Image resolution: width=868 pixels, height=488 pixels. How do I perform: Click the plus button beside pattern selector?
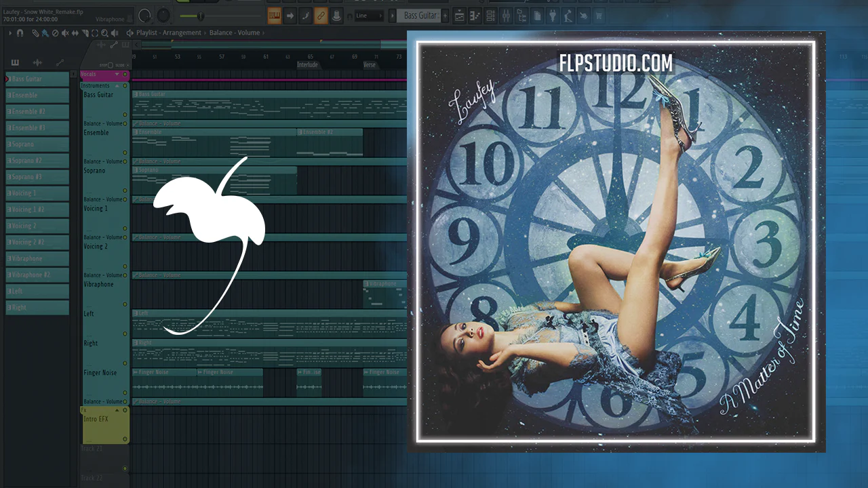[447, 16]
